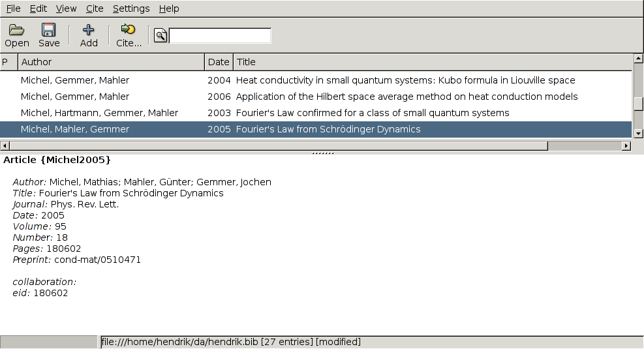The image size is (644, 349).
Task: Open the Cite menu
Action: click(x=95, y=8)
